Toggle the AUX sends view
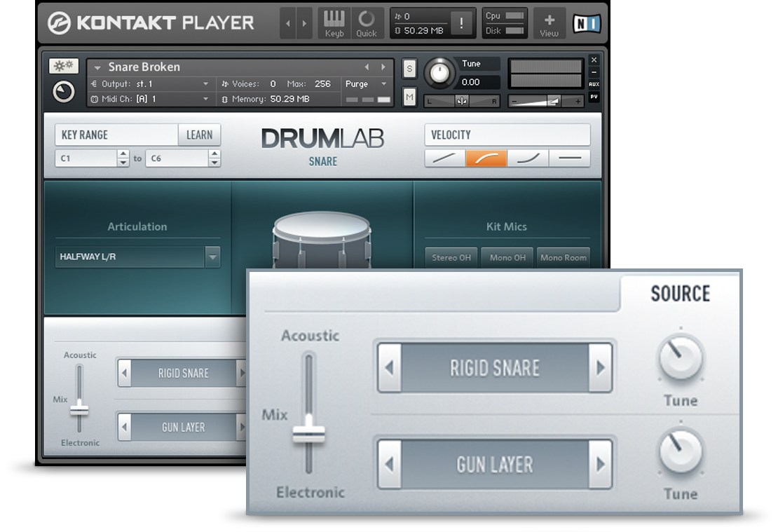 pyautogui.click(x=594, y=84)
